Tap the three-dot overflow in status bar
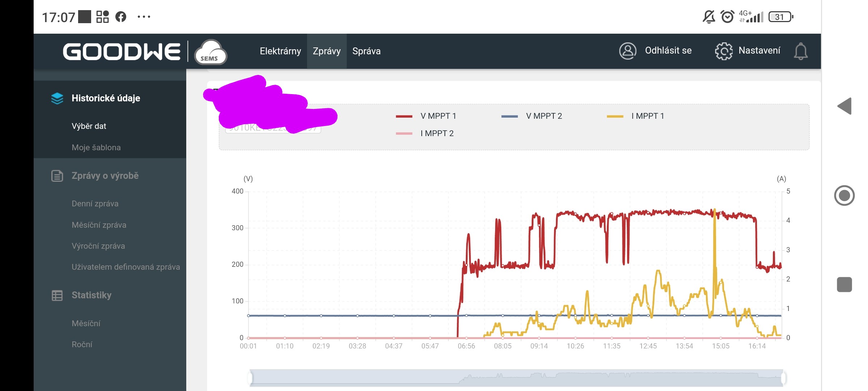This screenshot has width=868, height=391. click(144, 17)
